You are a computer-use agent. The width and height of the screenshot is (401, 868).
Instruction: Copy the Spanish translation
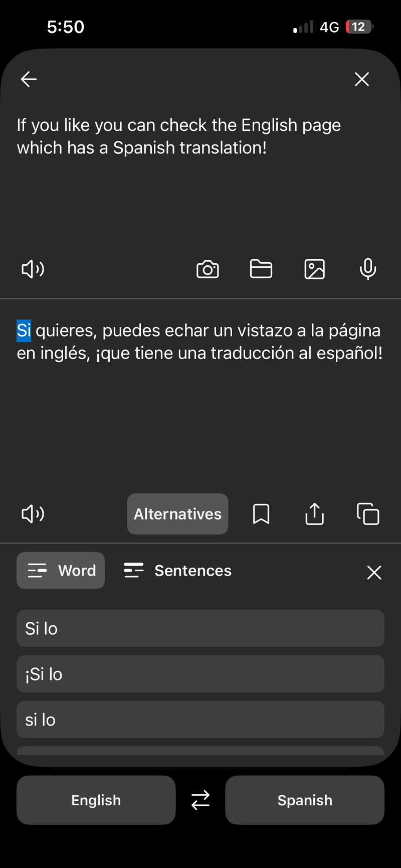[368, 514]
